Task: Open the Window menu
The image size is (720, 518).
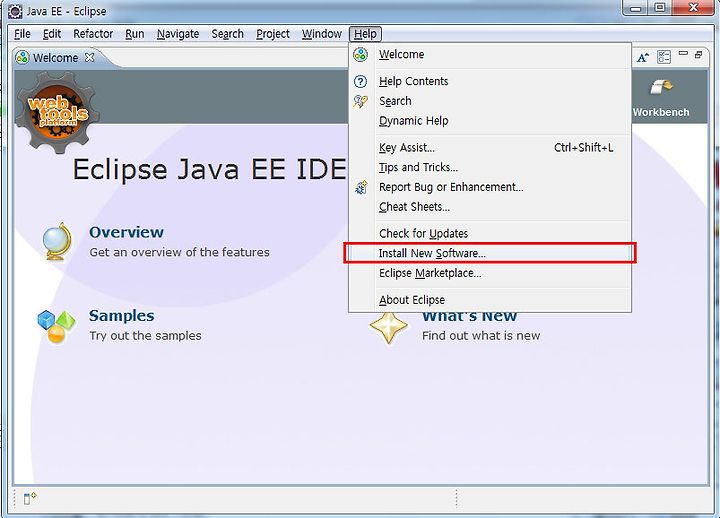Action: pos(322,34)
